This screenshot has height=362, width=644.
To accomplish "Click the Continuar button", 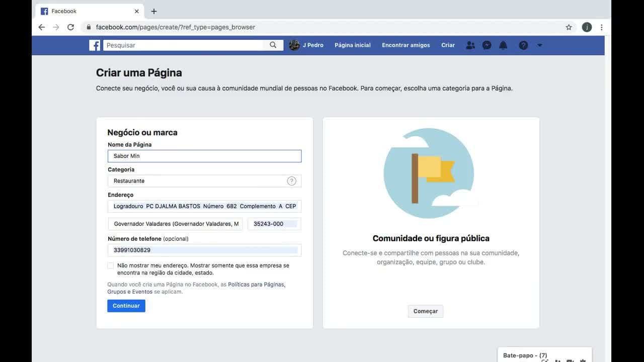I will [126, 306].
